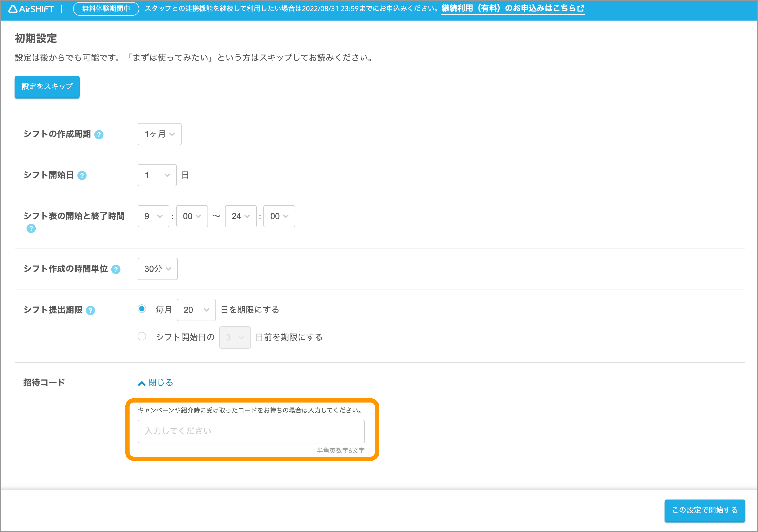Click the 2022/08/31 23:59 deadline text
Viewport: 758px width, 532px height.
[x=330, y=9]
